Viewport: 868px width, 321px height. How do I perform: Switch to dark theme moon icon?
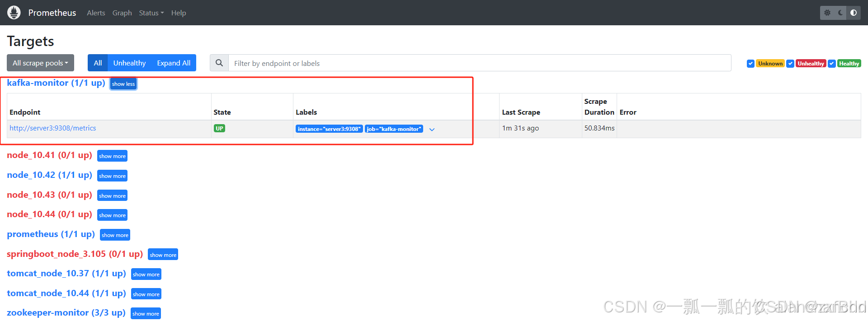click(x=840, y=13)
